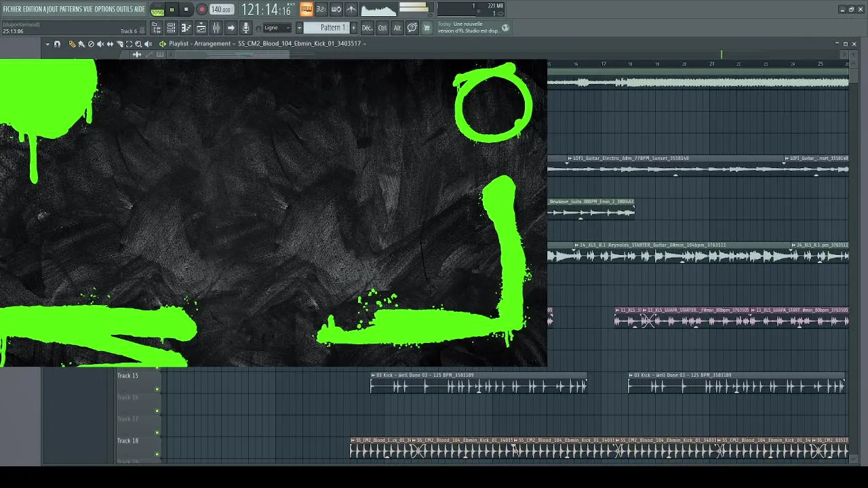Select the playlist Paint brush tool
This screenshot has width=868, height=488.
pos(81,44)
